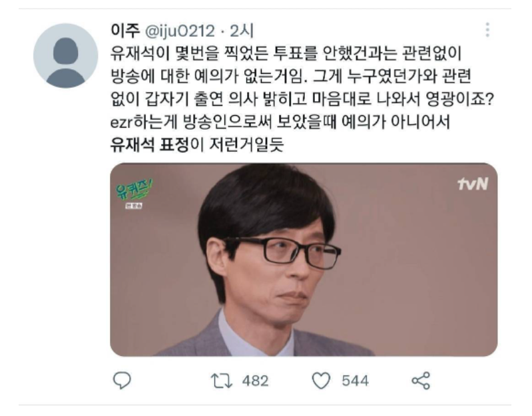The image size is (532, 416).
Task: Click the text line beginning with ezr하는게
Action: pyautogui.click(x=280, y=122)
